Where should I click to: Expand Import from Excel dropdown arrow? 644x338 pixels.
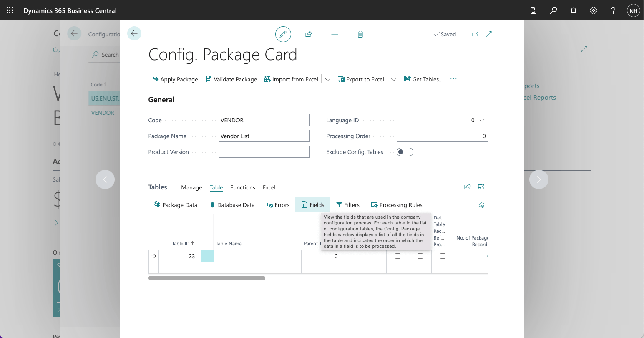click(x=328, y=79)
